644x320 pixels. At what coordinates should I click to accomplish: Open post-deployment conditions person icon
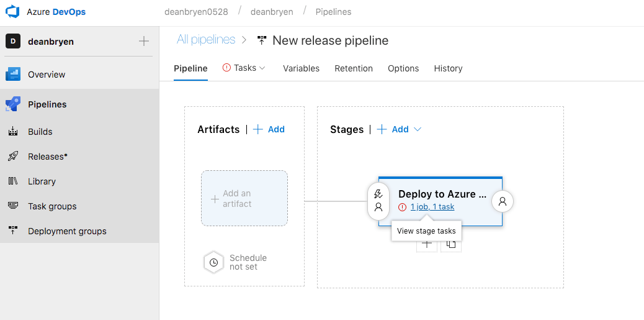tap(503, 201)
